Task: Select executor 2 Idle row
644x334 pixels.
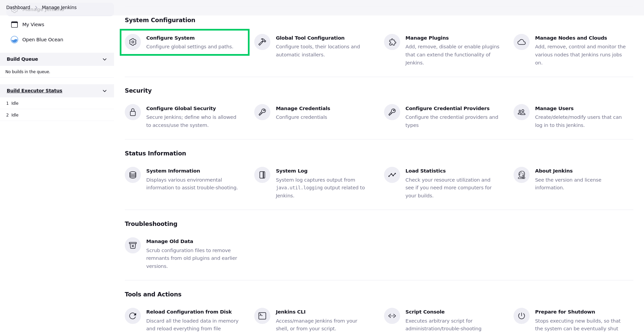Action: click(57, 115)
